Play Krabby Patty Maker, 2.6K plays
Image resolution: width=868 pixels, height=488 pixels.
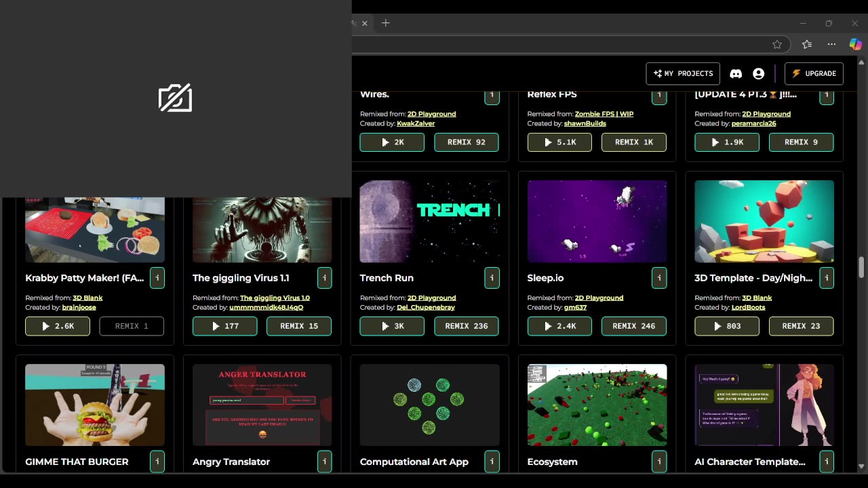click(x=58, y=326)
